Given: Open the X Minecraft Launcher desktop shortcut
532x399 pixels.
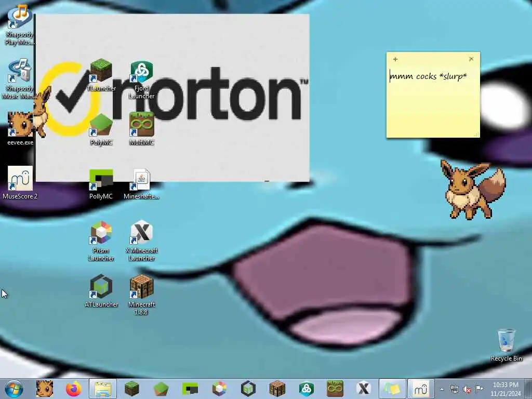Looking at the screenshot, I should tap(141, 241).
